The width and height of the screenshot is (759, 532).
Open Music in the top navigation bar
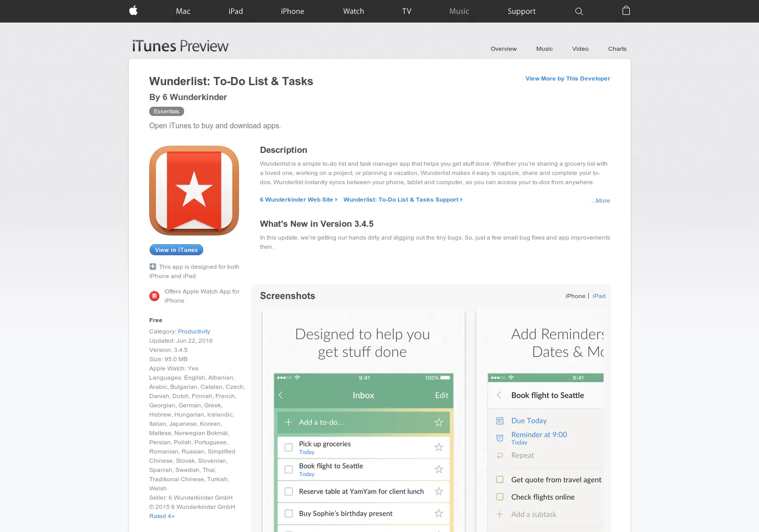pos(459,11)
